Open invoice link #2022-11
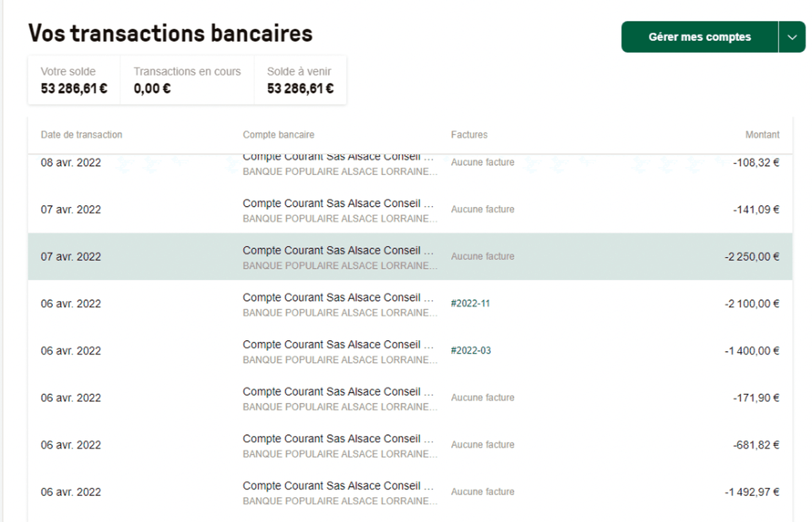 coord(470,303)
